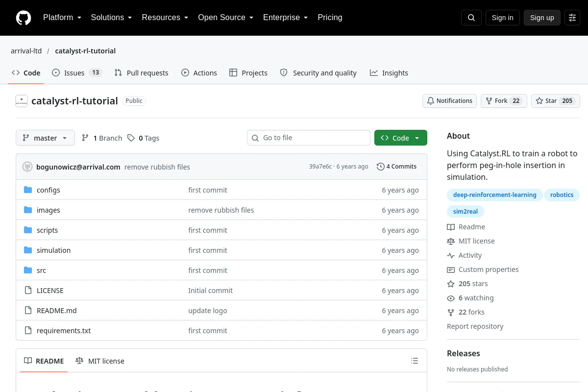Click the branch icon beside 1 Branch
Viewport: 588px width, 392px height.
click(x=85, y=138)
